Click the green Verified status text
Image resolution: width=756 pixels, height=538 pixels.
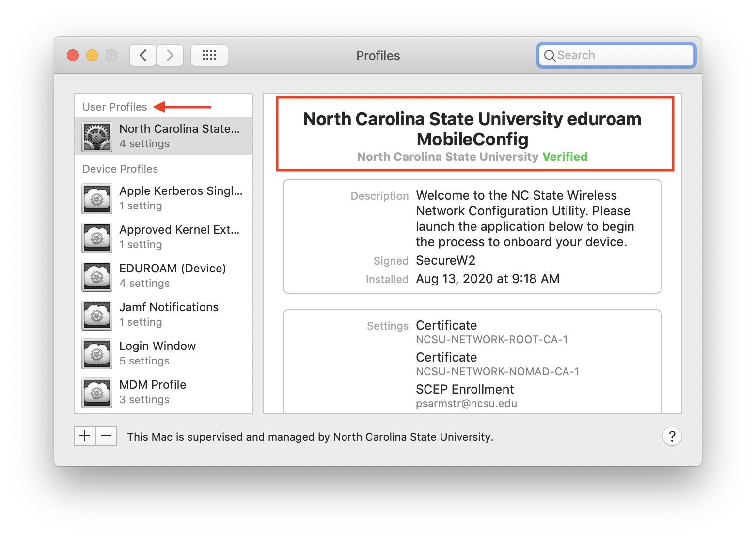565,157
